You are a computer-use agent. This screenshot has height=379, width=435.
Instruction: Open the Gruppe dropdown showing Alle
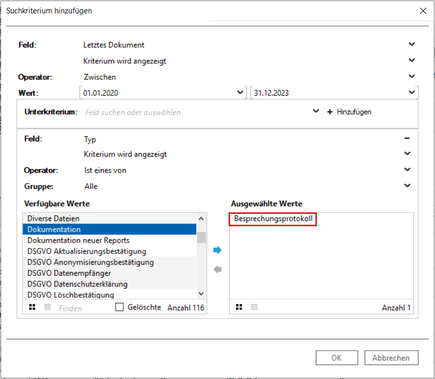coord(407,185)
